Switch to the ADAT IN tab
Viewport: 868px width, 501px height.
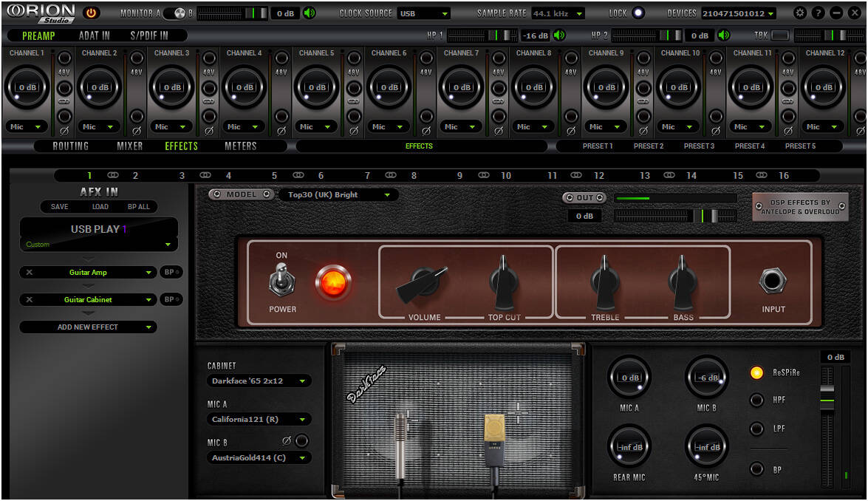(94, 36)
